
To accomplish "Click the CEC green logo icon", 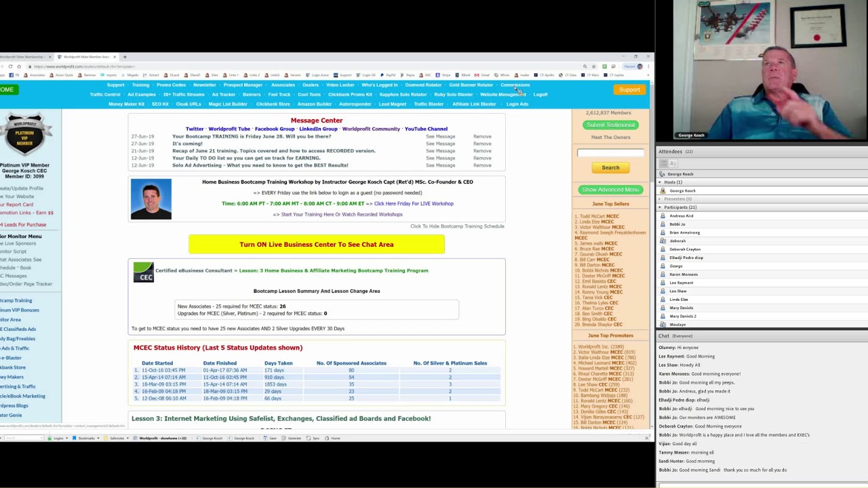I will pos(143,272).
